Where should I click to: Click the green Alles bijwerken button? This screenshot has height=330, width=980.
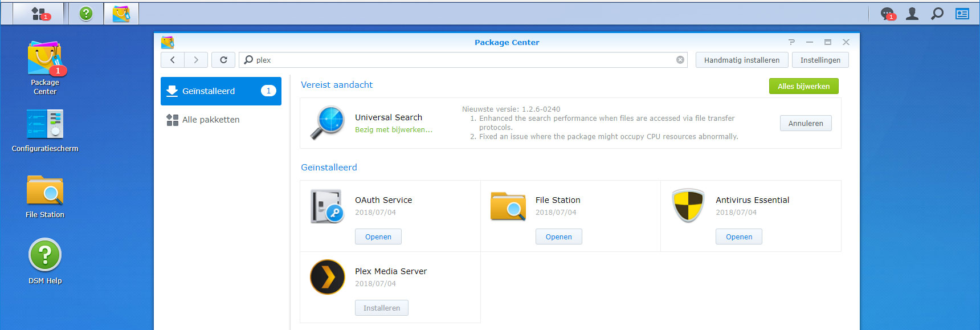804,86
